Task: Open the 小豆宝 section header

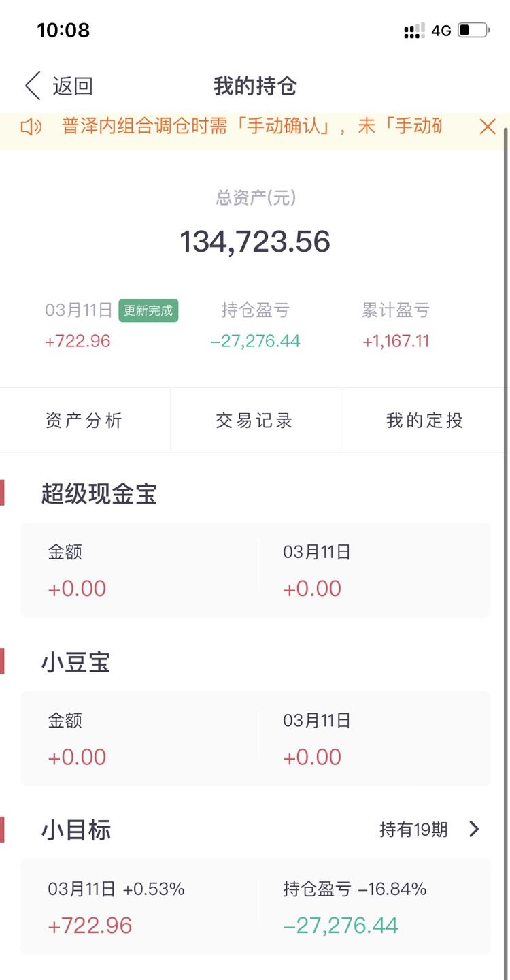Action: 75,661
